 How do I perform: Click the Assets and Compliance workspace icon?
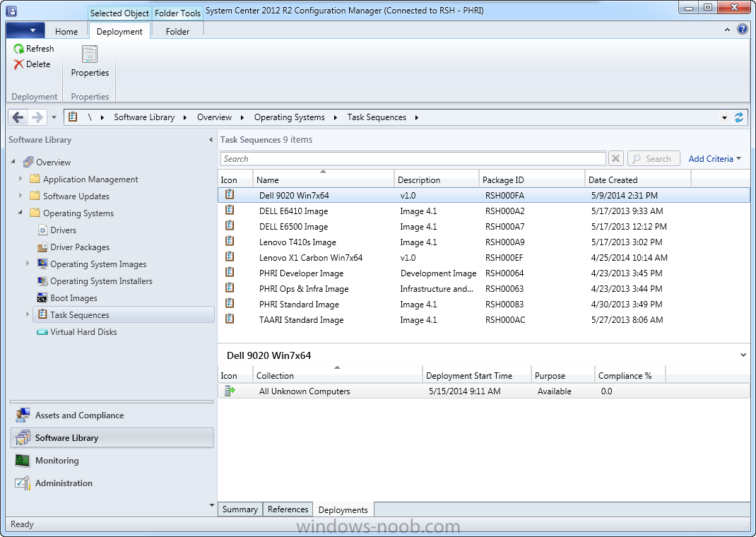pos(23,415)
